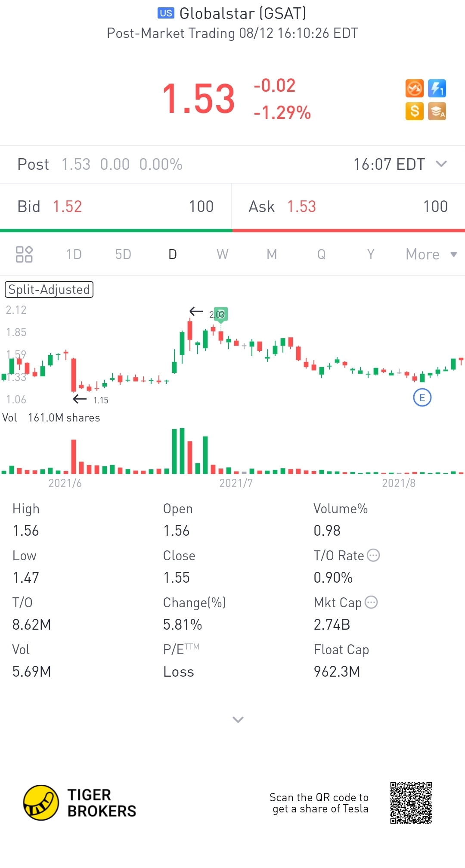Tap the Close value 1.55
The width and height of the screenshot is (465, 868).
177,578
